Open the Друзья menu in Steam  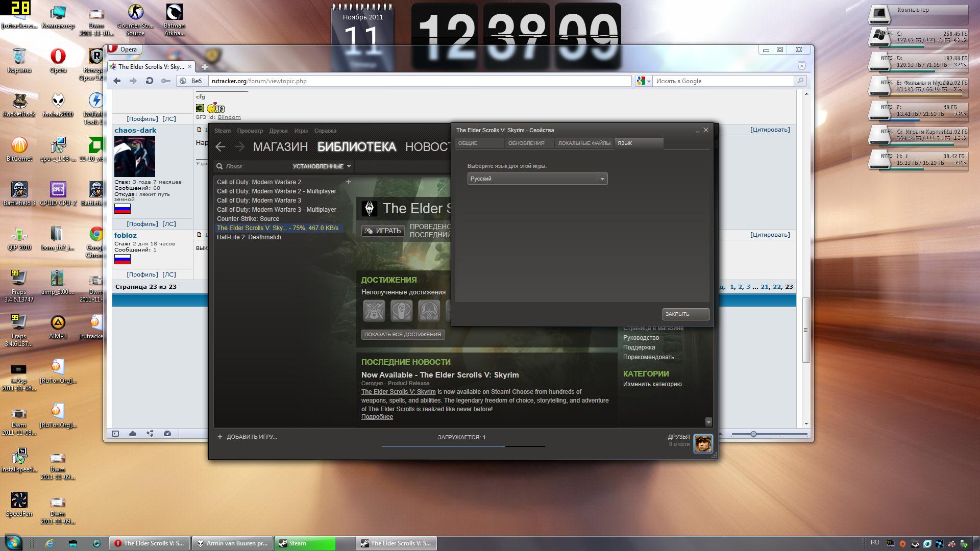click(279, 131)
